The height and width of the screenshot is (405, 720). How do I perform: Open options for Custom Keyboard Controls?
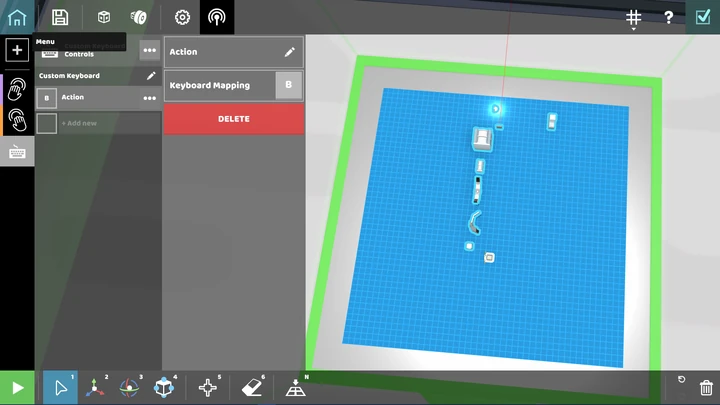(x=150, y=50)
